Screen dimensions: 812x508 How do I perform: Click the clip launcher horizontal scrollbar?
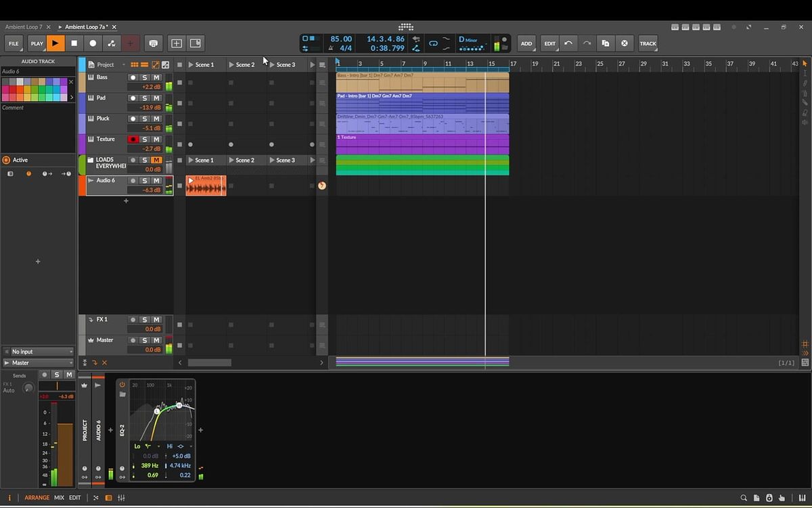tap(209, 363)
